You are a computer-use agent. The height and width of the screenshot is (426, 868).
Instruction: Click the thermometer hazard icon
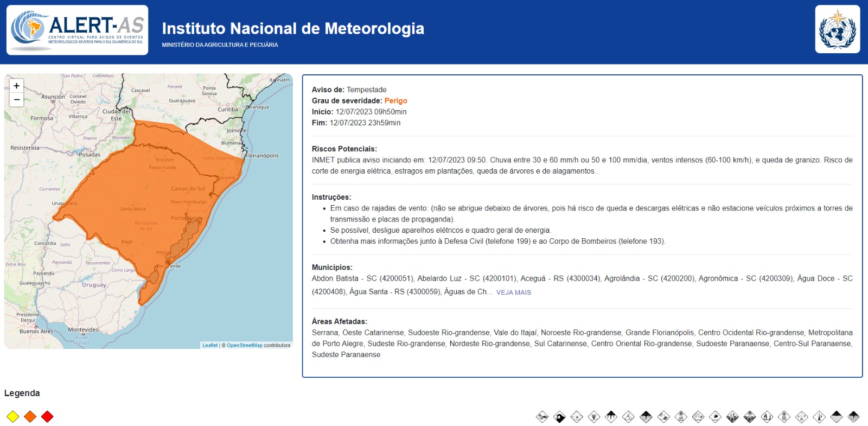pyautogui.click(x=819, y=417)
